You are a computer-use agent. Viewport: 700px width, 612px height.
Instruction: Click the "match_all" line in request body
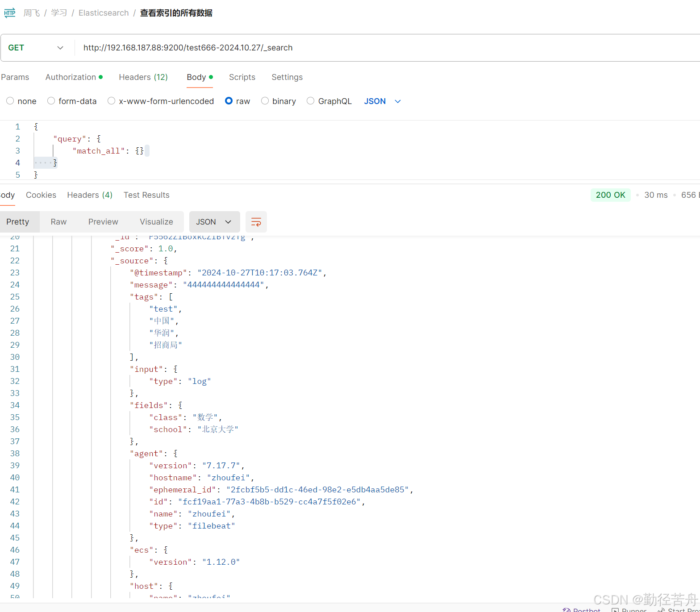(x=108, y=151)
